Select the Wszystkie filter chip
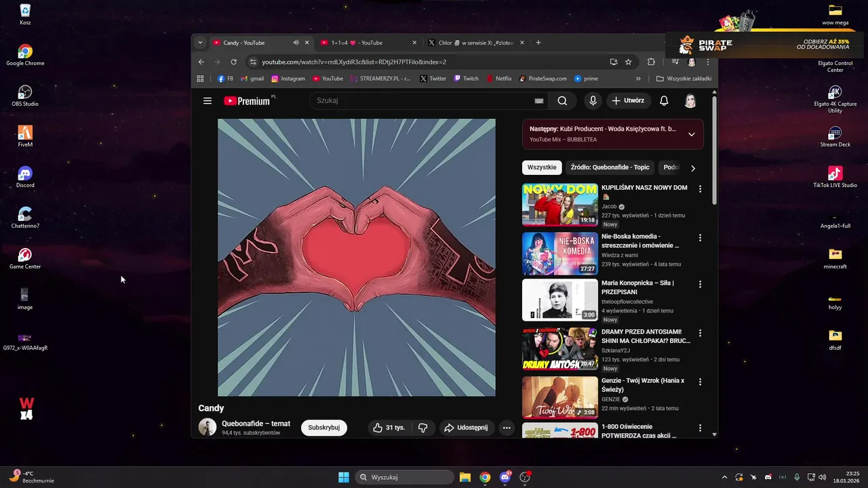868x488 pixels. pos(542,167)
